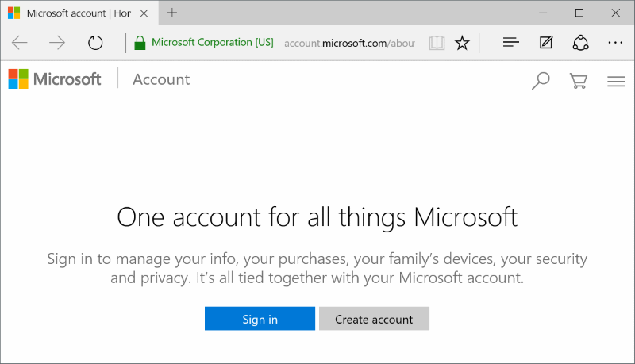Click the Microsoft logo on the page
This screenshot has height=364, width=635.
(54, 79)
